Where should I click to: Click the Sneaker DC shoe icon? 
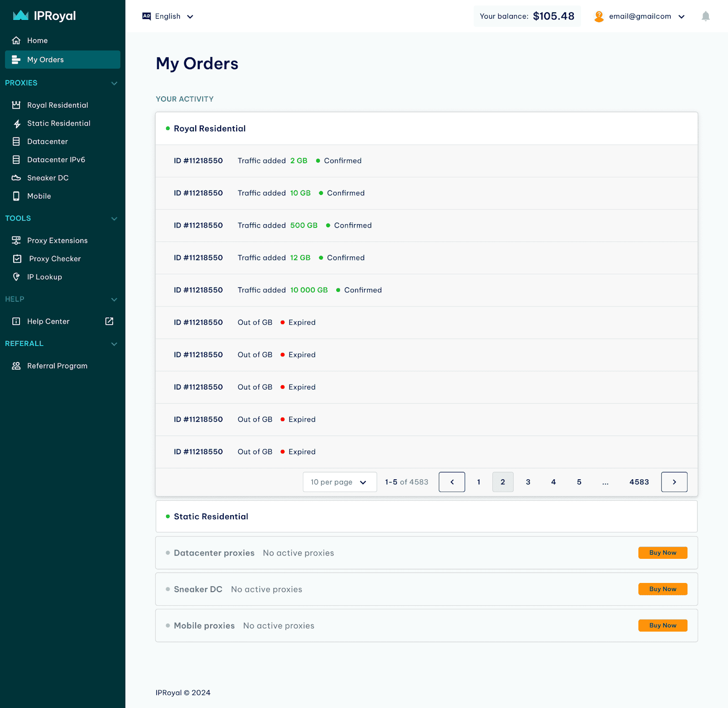point(16,178)
